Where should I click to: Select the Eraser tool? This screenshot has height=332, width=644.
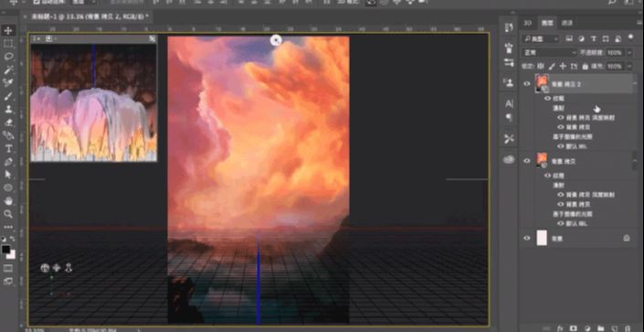point(8,123)
